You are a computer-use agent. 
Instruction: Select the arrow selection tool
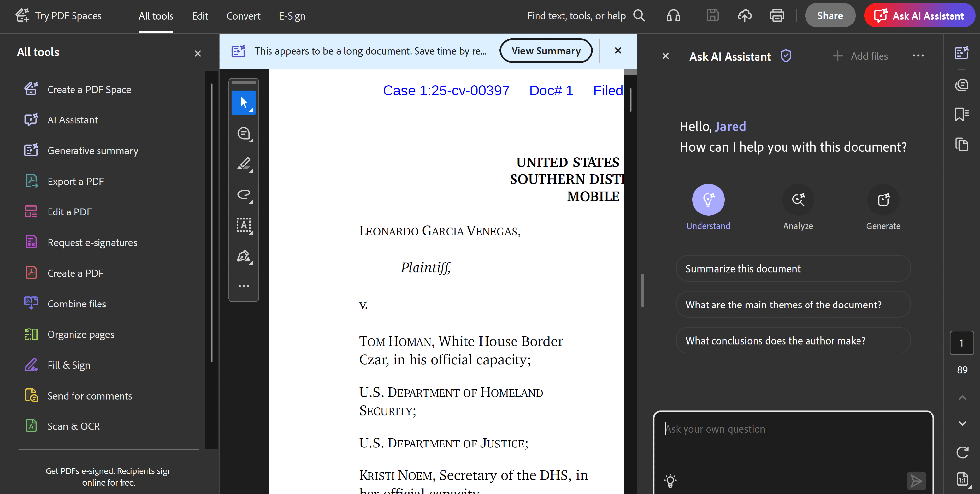(244, 103)
